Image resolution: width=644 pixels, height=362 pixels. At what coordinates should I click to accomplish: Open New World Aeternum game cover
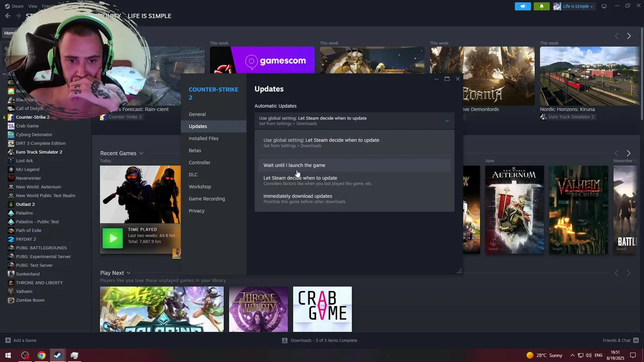point(514,210)
